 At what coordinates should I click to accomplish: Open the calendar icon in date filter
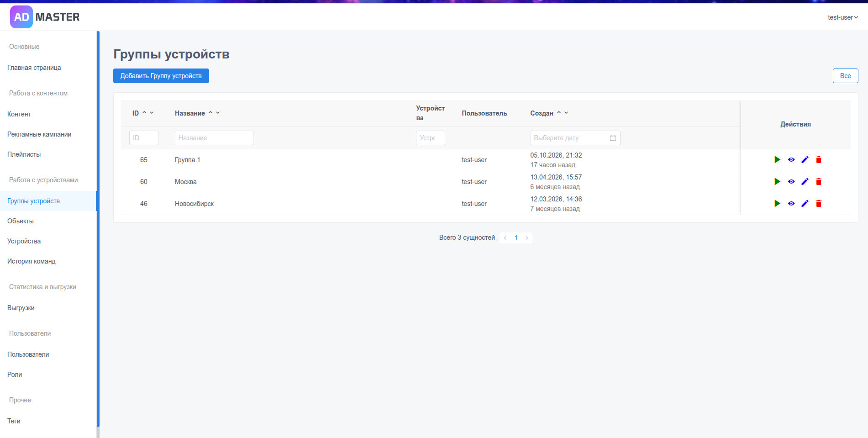(x=613, y=138)
